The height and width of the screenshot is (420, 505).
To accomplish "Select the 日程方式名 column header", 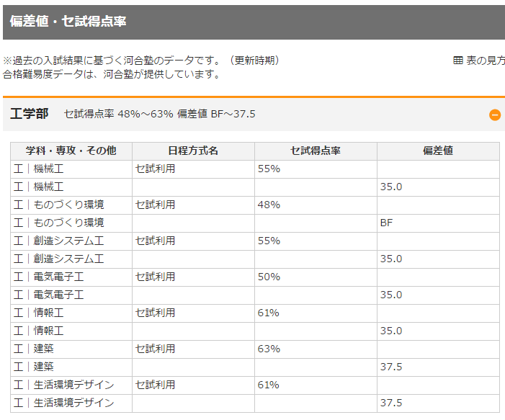I will coord(193,151).
